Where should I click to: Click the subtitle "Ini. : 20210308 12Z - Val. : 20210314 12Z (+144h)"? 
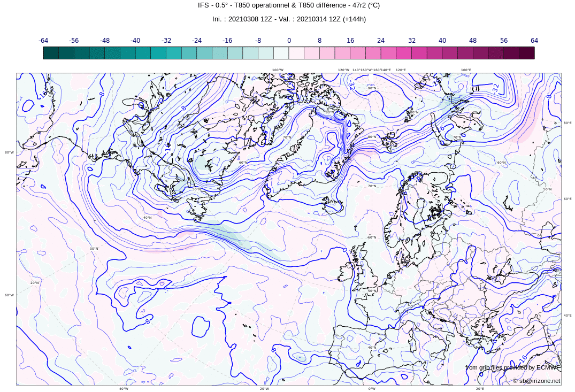pyautogui.click(x=289, y=19)
